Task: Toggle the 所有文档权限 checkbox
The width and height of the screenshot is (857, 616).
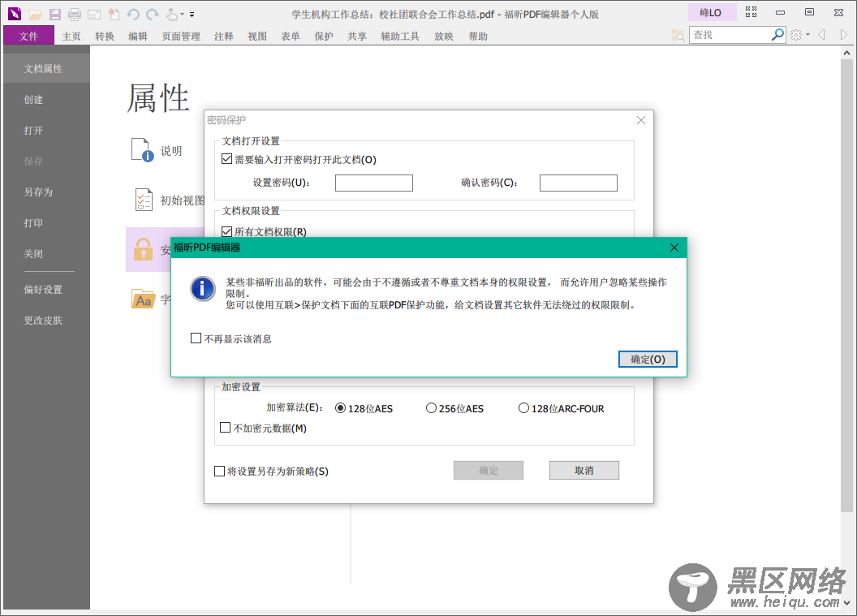Action: (226, 231)
